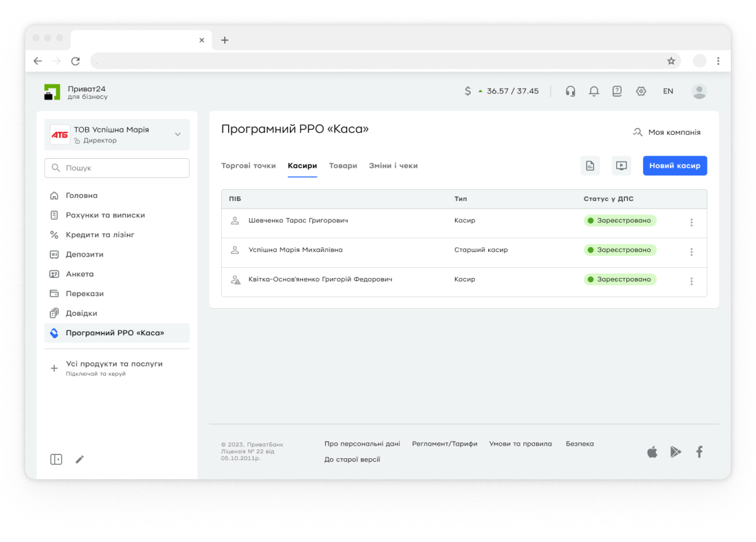Click the Пошук search field
The width and height of the screenshot is (756, 542).
117,168
